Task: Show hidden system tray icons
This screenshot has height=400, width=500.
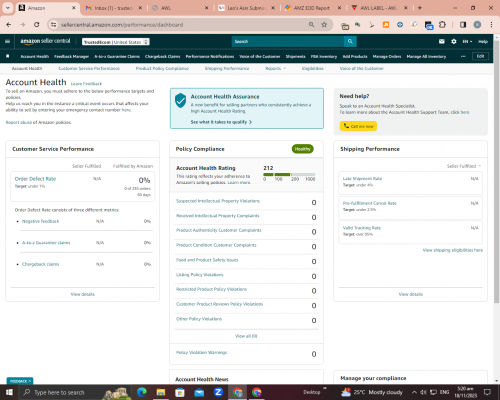Action: coord(414,392)
